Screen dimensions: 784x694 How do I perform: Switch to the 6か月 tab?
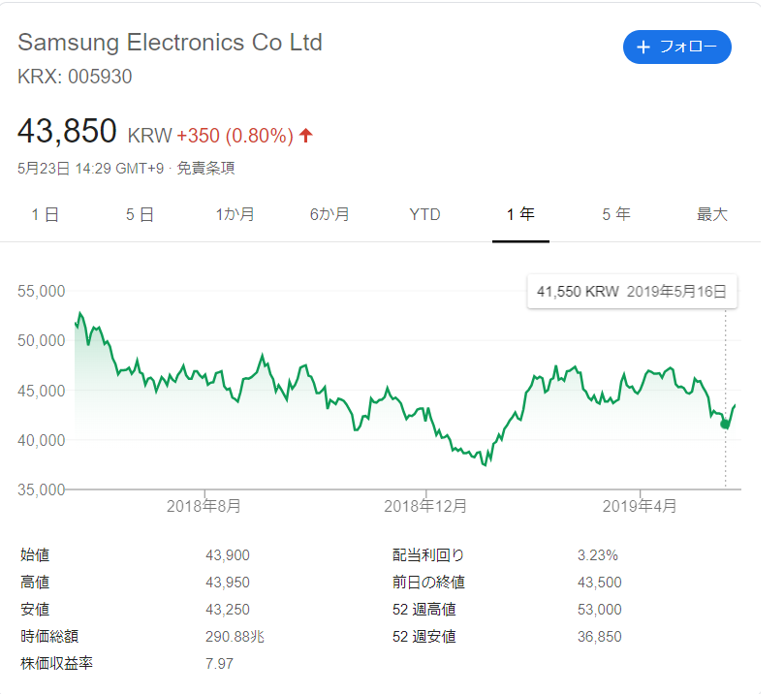pyautogui.click(x=329, y=214)
